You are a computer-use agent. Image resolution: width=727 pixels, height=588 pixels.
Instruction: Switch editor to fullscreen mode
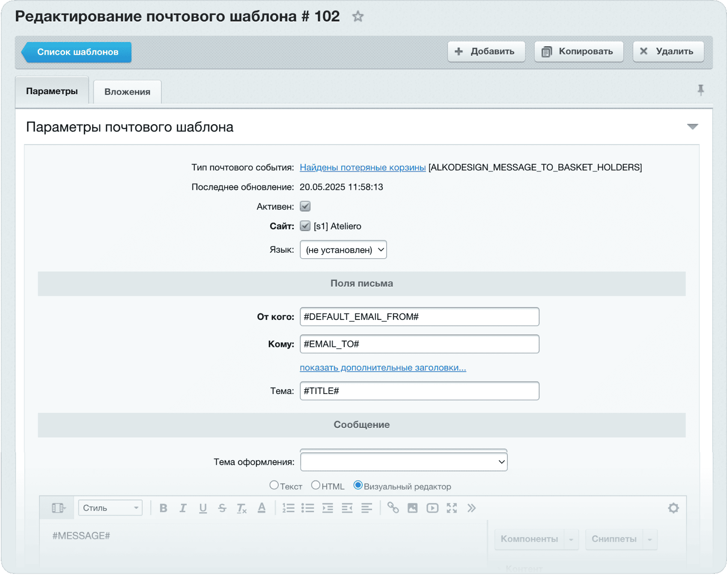(452, 508)
